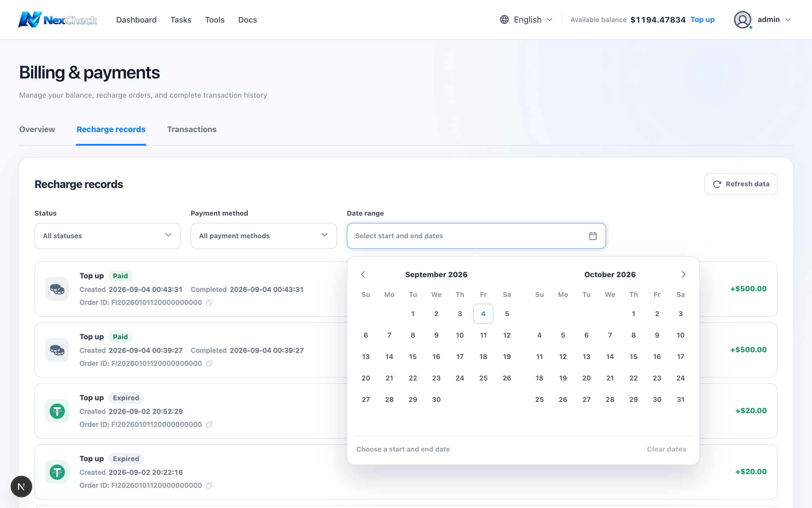Select September 4 in the calendar
812x508 pixels.
(483, 314)
